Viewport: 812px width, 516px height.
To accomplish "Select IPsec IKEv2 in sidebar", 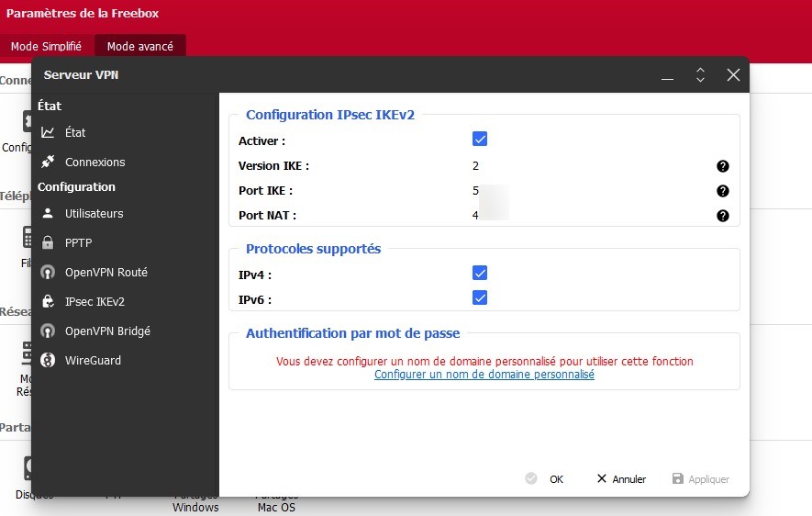I will click(x=125, y=302).
